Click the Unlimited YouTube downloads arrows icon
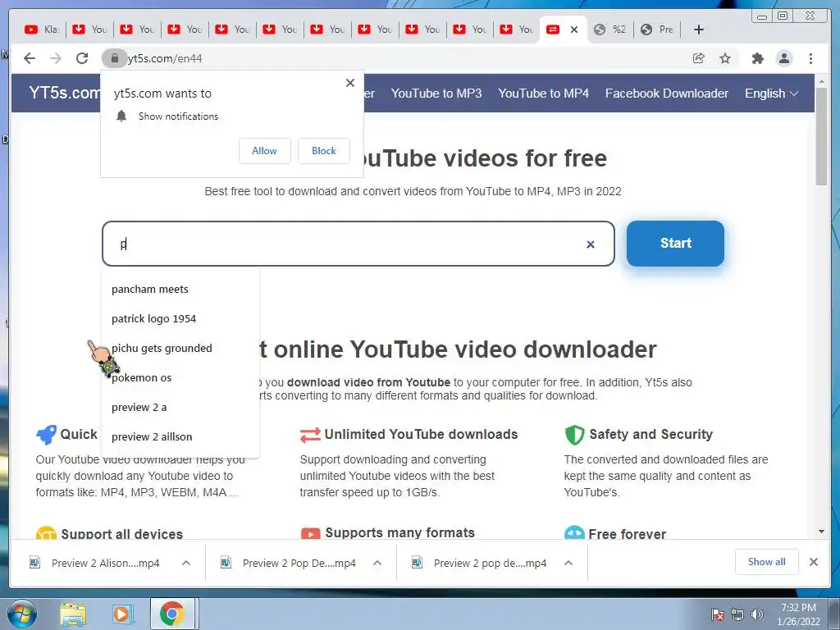This screenshot has height=630, width=840. point(310,435)
